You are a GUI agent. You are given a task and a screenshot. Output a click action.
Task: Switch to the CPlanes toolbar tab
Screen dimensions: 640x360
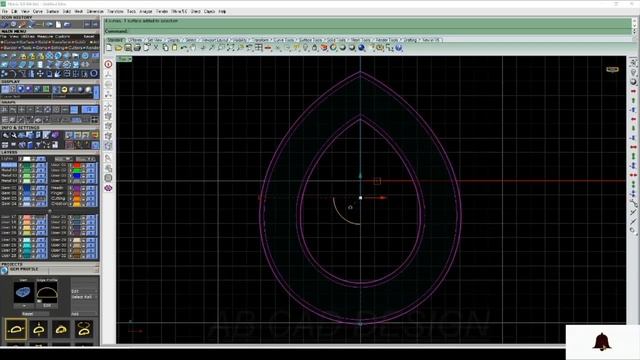(135, 40)
